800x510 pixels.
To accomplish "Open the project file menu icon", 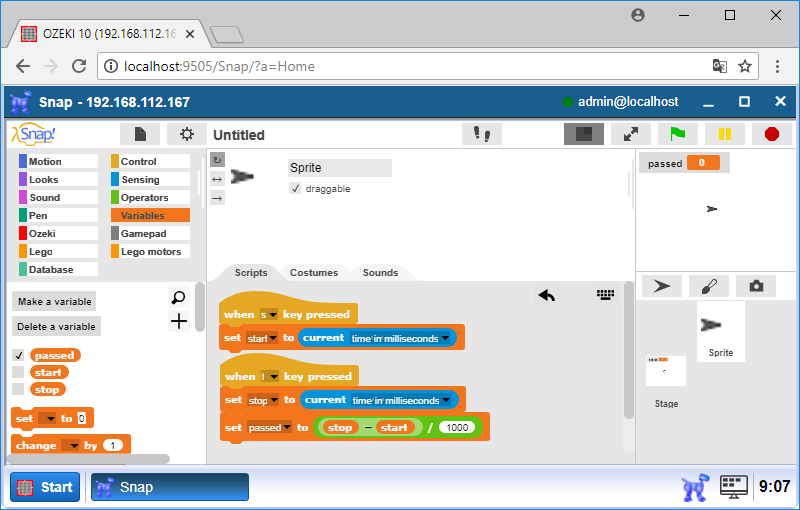I will coord(140,134).
